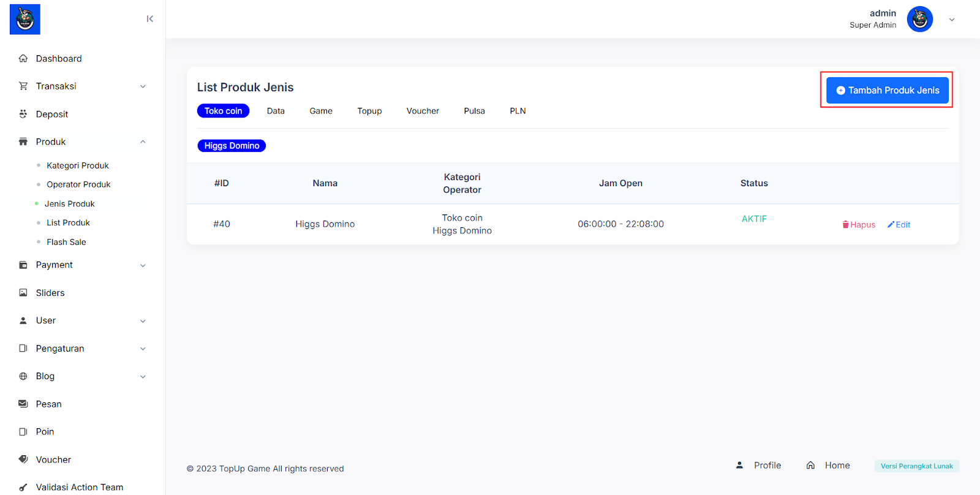This screenshot has height=495, width=980.
Task: Open Kategori Produk submenu item
Action: click(78, 165)
